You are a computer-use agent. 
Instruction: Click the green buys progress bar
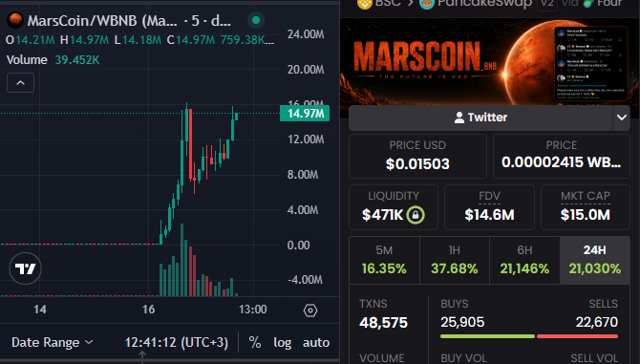tap(487, 336)
